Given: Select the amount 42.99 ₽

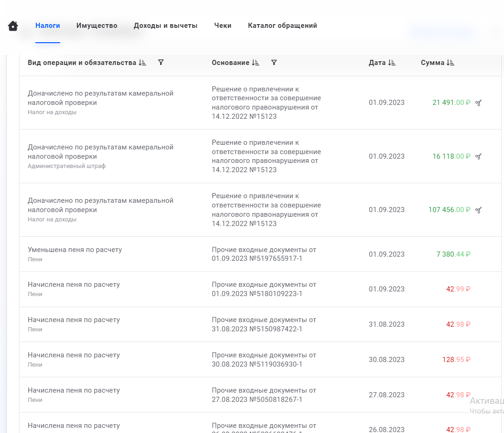Looking at the screenshot, I should coord(459,289).
